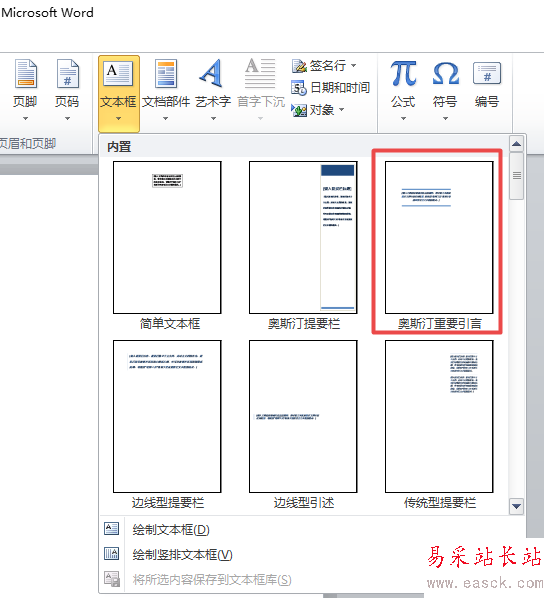Click the 签名行 signature line icon
This screenshot has width=544, height=598.
click(x=299, y=66)
